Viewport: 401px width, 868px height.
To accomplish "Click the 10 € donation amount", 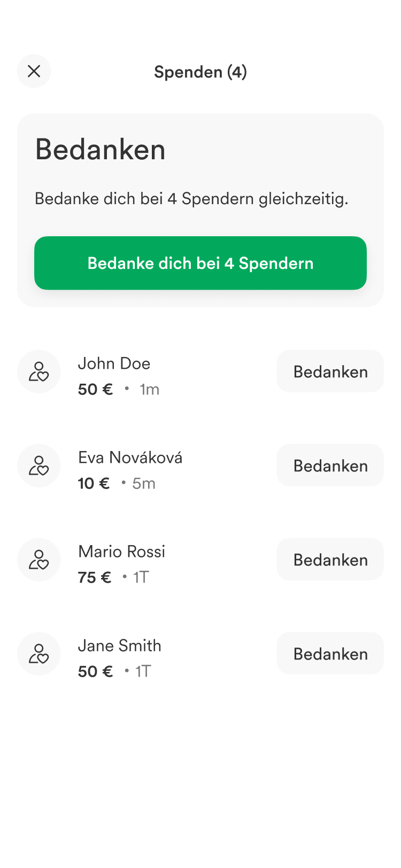I will [x=94, y=483].
